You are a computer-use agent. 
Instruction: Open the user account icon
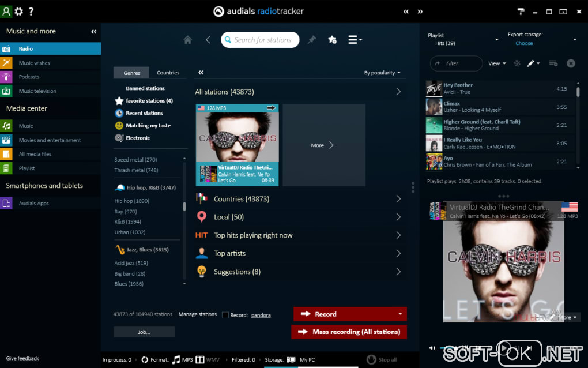6,12
